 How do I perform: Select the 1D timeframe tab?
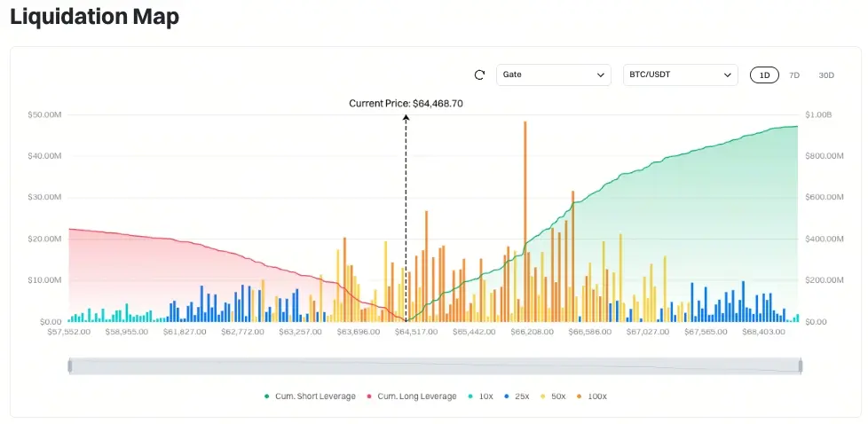[764, 75]
